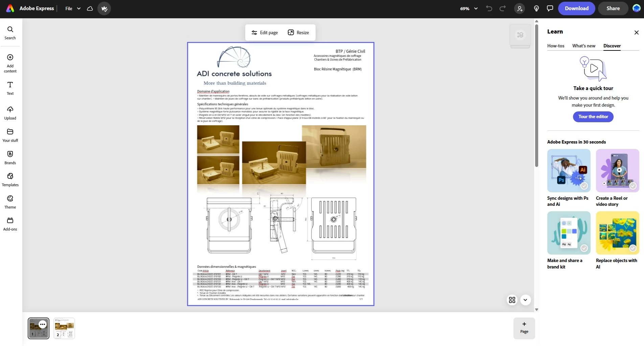Open the Templates panel
This screenshot has height=346, width=644.
(10, 180)
